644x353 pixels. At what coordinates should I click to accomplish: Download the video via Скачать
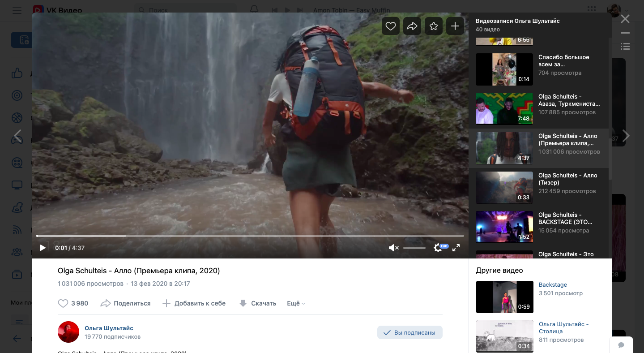258,303
